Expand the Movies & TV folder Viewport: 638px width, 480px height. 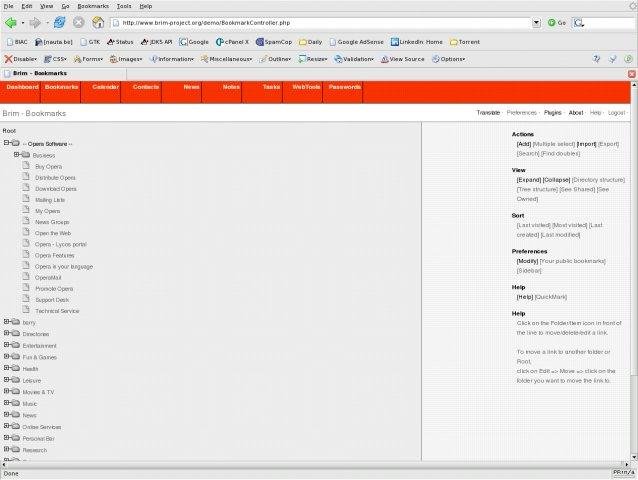click(x=6, y=391)
